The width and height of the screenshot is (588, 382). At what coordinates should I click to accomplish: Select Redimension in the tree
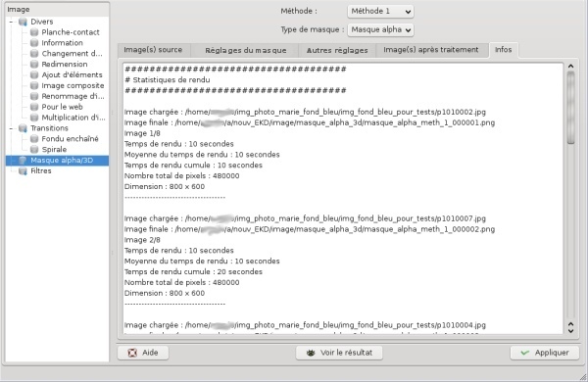pos(65,64)
